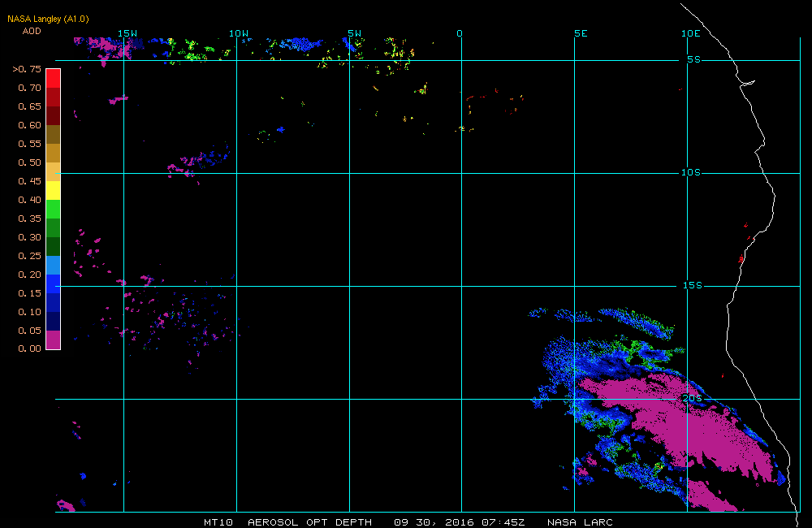Click the 'MT10' caption text
This screenshot has height=528, width=812.
(218, 522)
